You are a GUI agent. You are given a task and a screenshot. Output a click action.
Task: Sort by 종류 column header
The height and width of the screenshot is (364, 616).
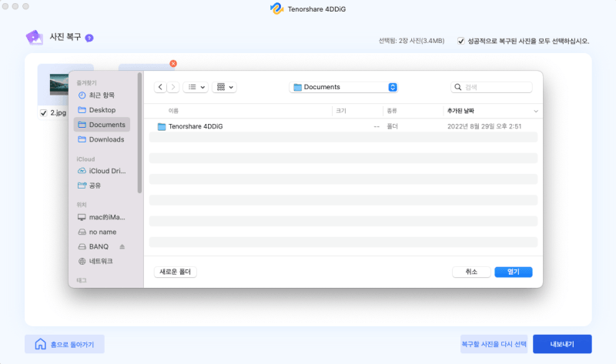point(392,111)
